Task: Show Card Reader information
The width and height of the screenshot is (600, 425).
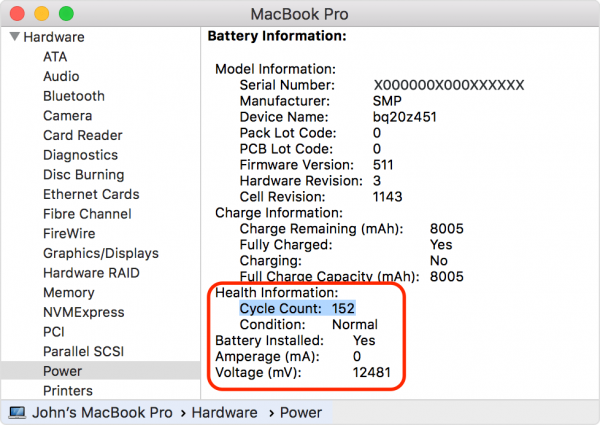Action: point(82,135)
